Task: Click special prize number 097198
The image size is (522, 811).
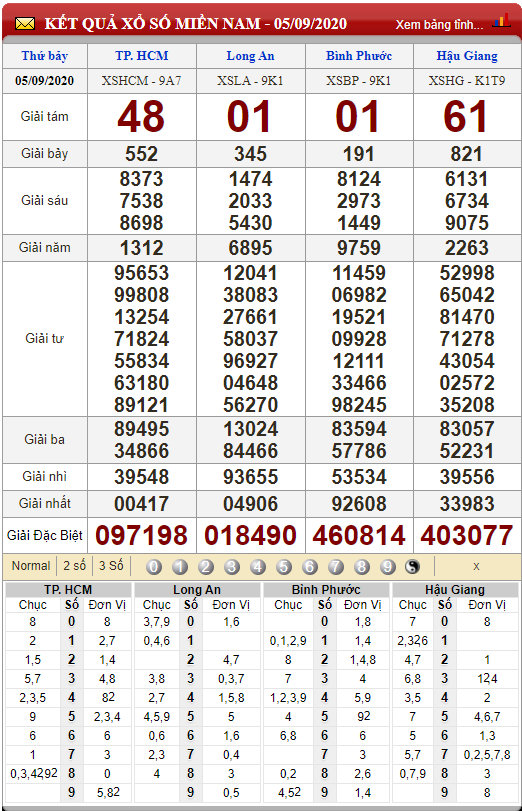Action: tap(141, 535)
